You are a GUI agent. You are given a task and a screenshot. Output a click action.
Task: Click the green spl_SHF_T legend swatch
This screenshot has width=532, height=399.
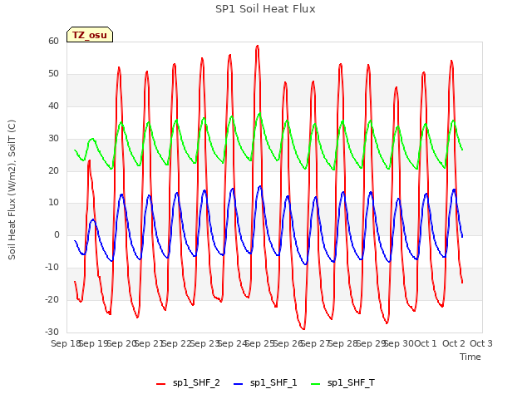click(x=316, y=384)
